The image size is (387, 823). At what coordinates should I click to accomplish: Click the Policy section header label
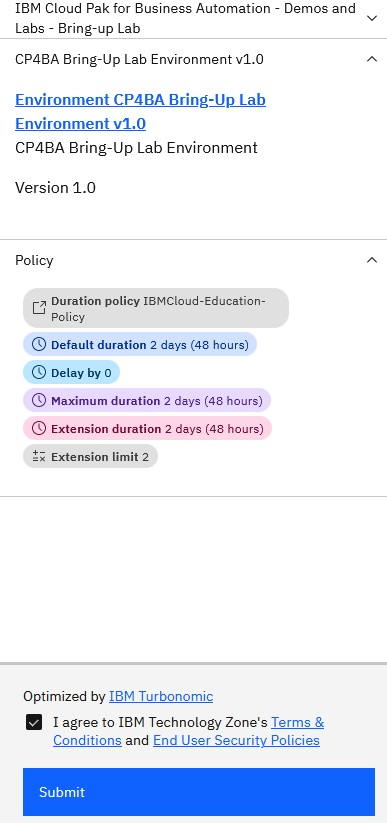34,260
